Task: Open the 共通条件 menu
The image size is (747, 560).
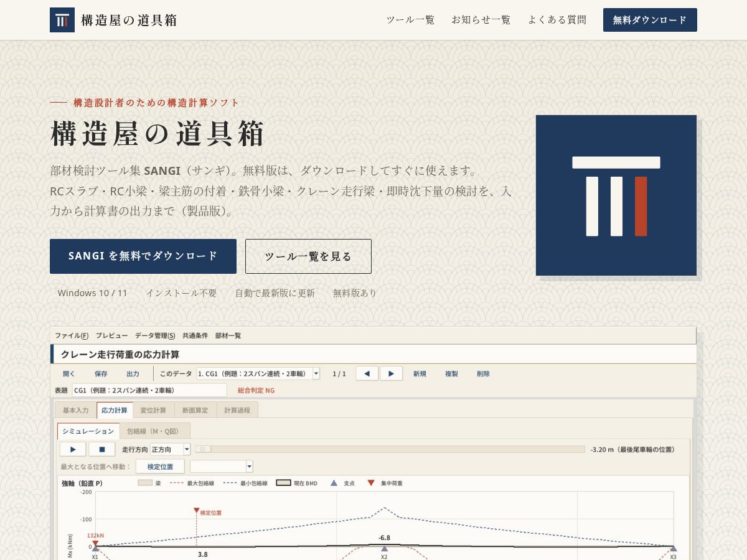Action: tap(195, 335)
